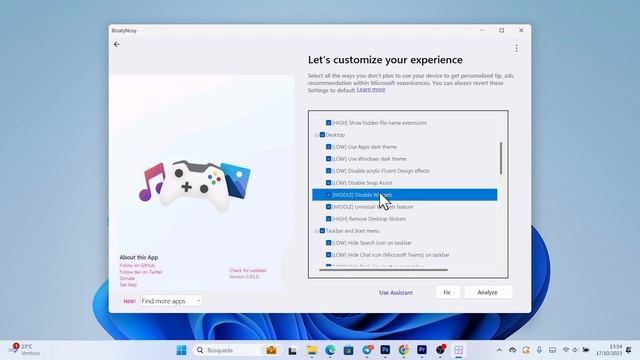The image size is (640, 360).
Task: Open the notification bell on taskbar
Action: pos(628,350)
